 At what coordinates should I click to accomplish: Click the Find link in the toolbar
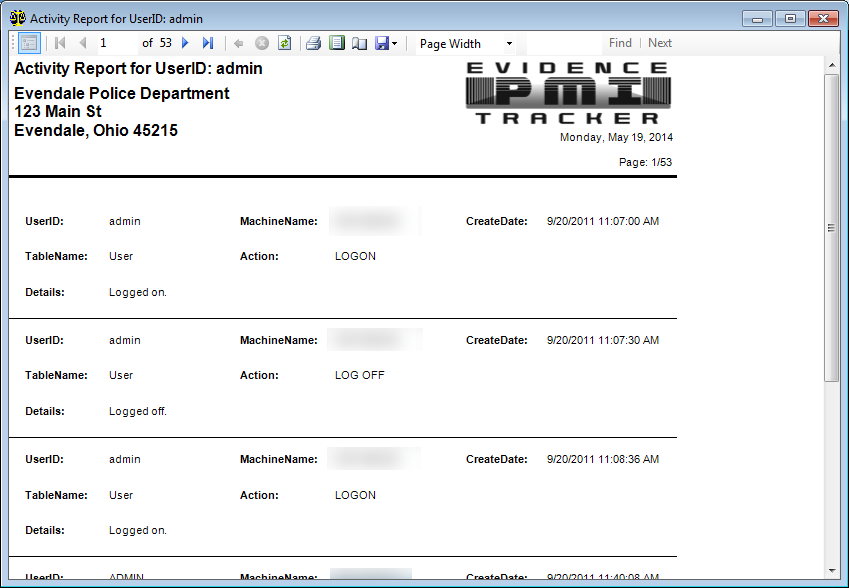pos(620,43)
